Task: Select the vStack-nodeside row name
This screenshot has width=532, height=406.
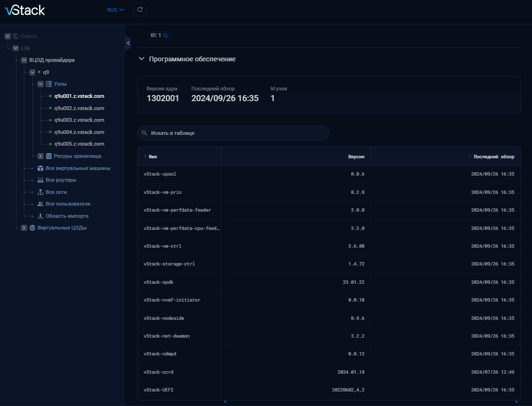Action: (164, 318)
